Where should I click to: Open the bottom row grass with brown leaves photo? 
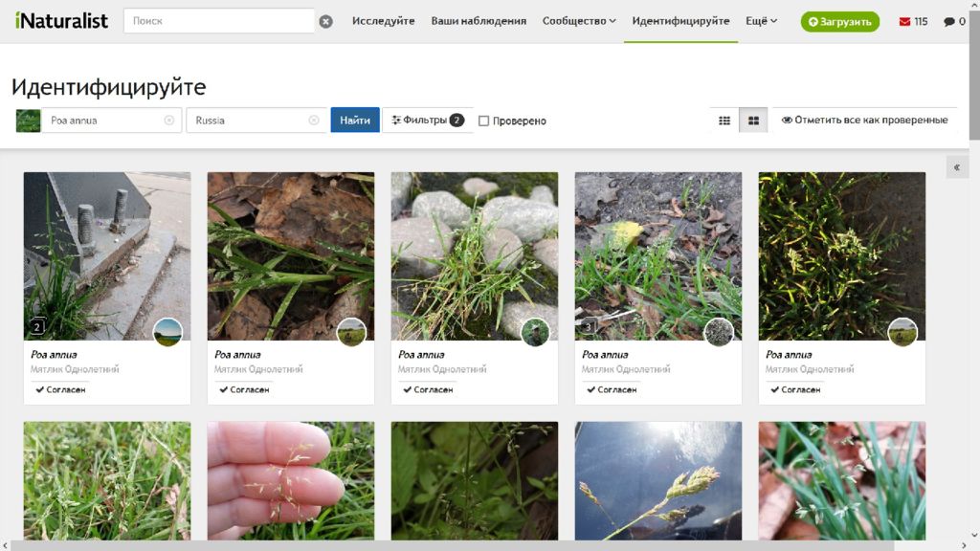pos(842,480)
